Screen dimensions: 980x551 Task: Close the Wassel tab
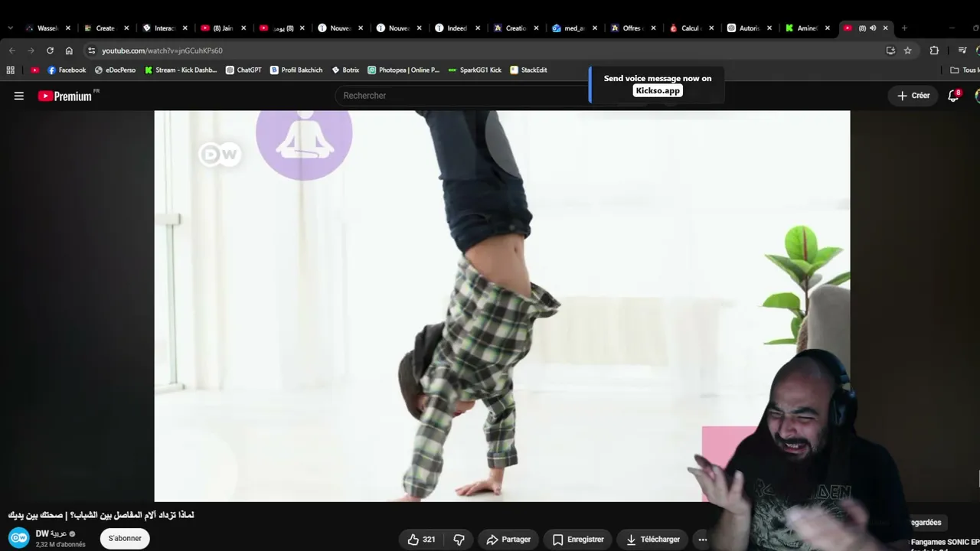click(68, 28)
